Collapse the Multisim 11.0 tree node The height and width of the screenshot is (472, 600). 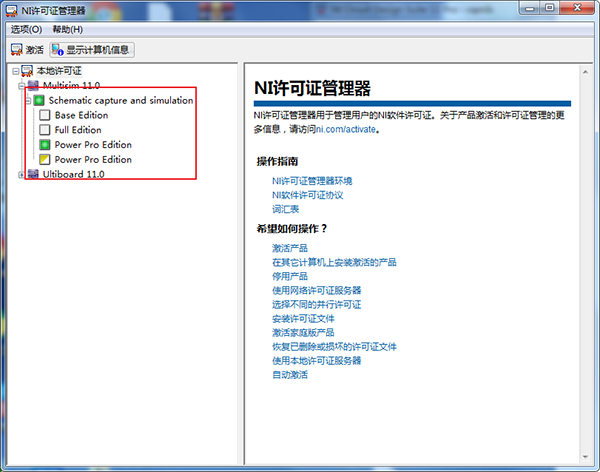tap(22, 86)
